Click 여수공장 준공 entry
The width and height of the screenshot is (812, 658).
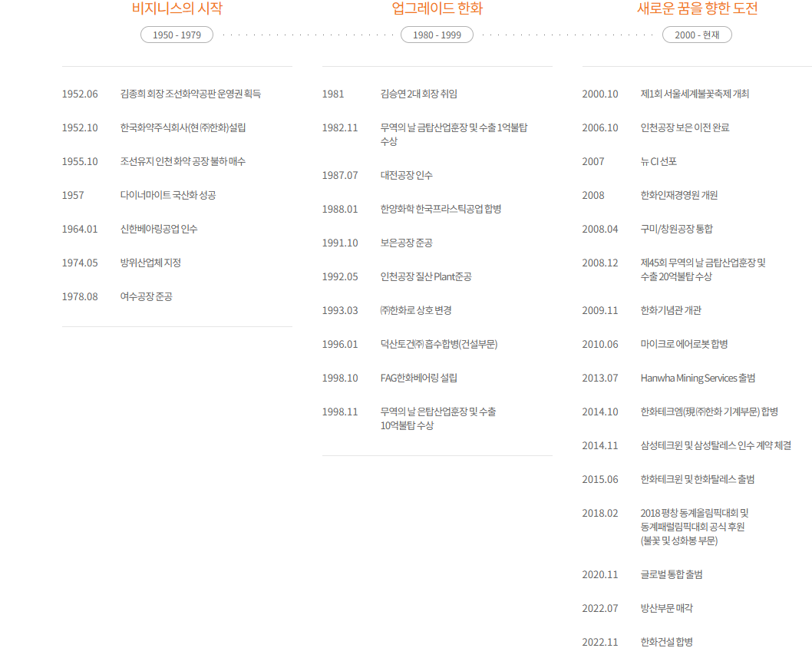pyautogui.click(x=146, y=296)
